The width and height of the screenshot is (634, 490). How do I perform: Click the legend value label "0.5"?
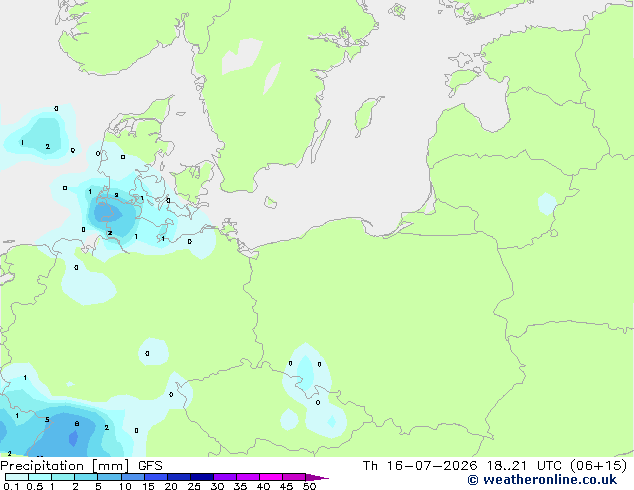(35, 486)
